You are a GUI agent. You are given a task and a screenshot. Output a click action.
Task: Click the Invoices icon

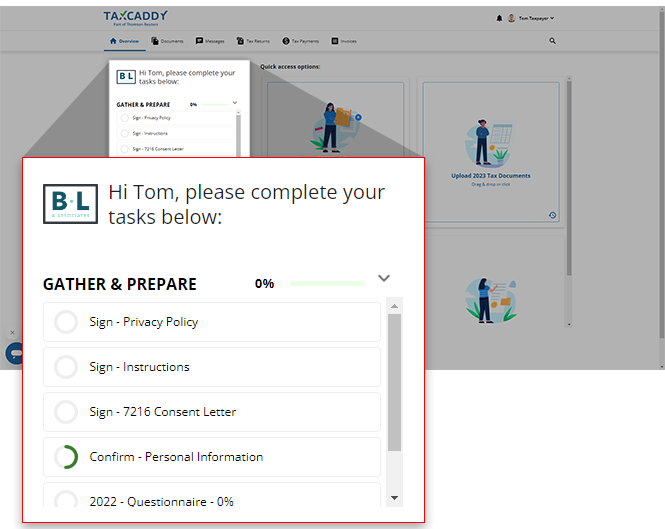pos(335,41)
